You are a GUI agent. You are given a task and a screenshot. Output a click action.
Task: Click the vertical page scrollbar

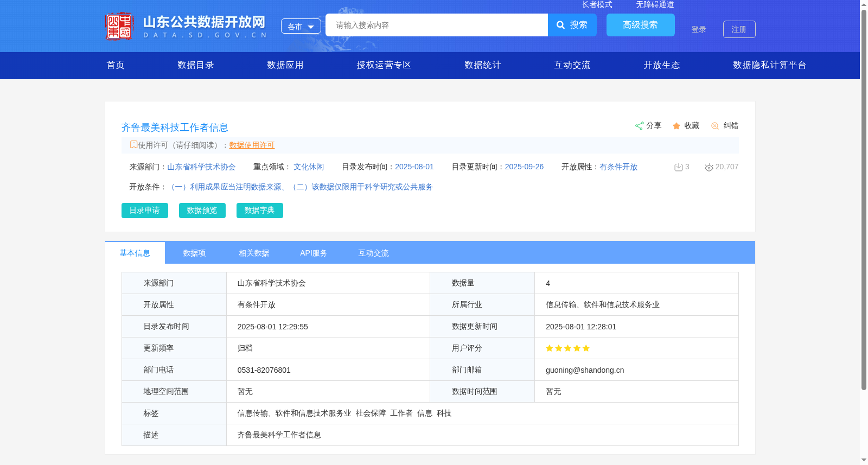(864, 200)
